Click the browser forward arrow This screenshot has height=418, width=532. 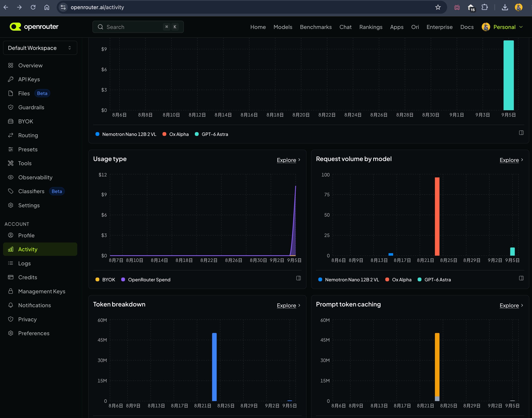pos(19,7)
